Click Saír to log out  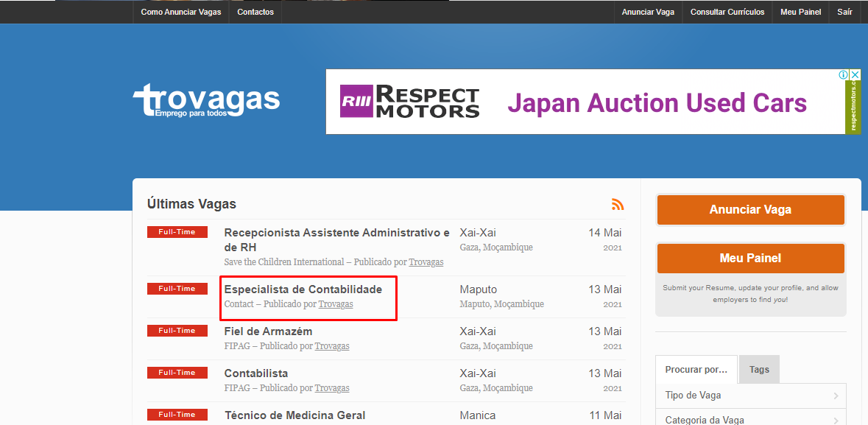click(844, 12)
